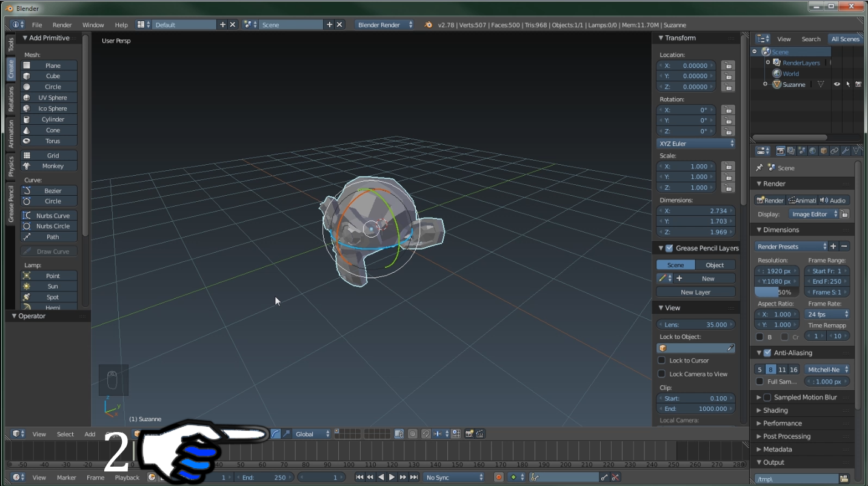Viewport: 868px width, 486px height.
Task: Open Constraints properties tab chain icon
Action: pyautogui.click(x=834, y=151)
